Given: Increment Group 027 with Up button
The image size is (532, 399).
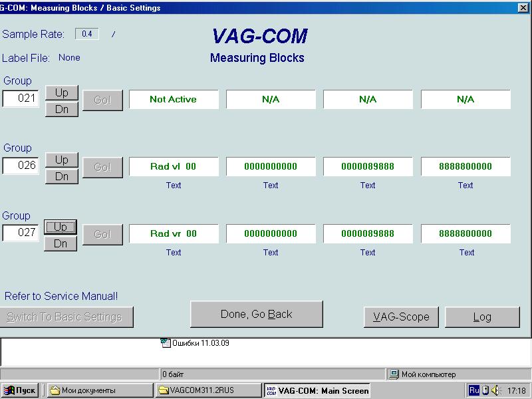Looking at the screenshot, I should point(61,227).
